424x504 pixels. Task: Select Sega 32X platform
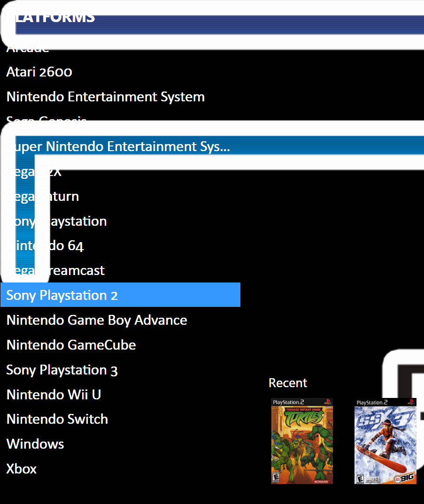(120, 171)
